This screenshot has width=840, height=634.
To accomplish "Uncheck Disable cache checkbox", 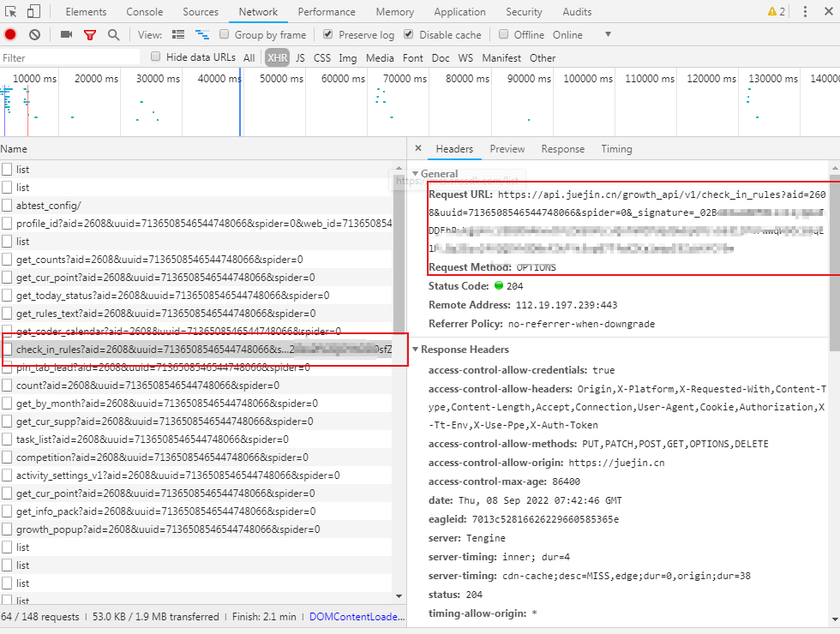I will (409, 34).
